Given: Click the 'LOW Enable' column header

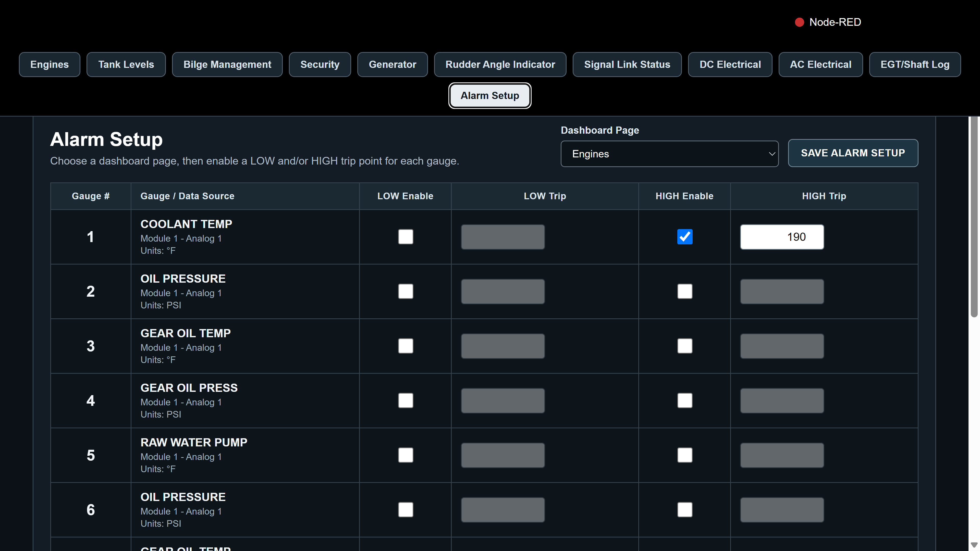Looking at the screenshot, I should click(405, 196).
